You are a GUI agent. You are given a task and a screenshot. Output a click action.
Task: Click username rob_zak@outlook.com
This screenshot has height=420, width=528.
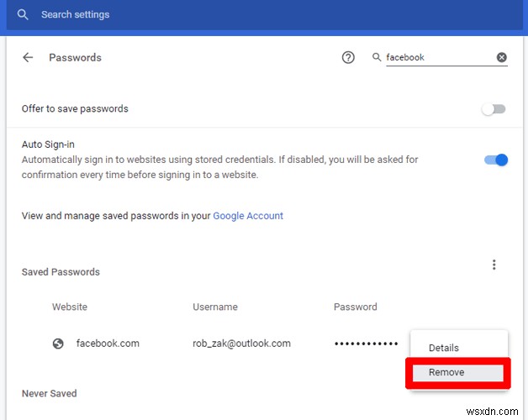[x=241, y=344]
